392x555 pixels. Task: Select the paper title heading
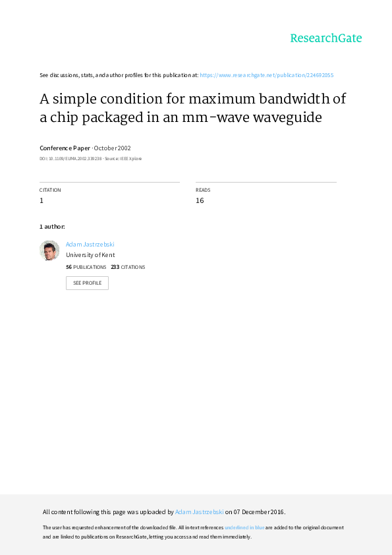tap(193, 108)
